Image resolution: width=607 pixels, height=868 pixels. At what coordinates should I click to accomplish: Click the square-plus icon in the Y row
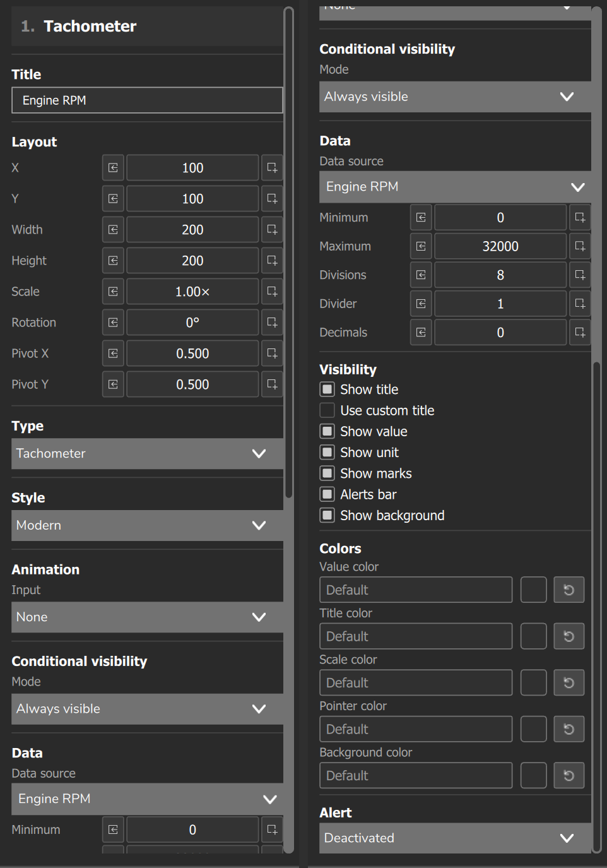(x=272, y=199)
